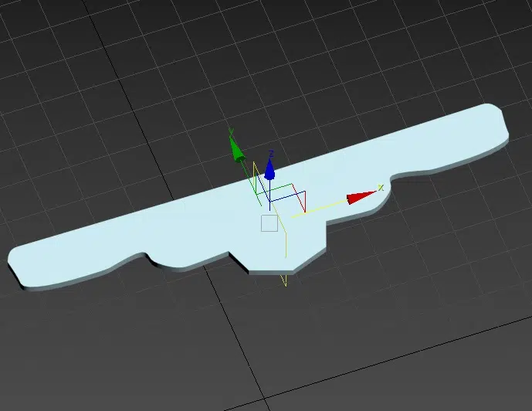Click the z label above the blue arrow

[x=270, y=153]
